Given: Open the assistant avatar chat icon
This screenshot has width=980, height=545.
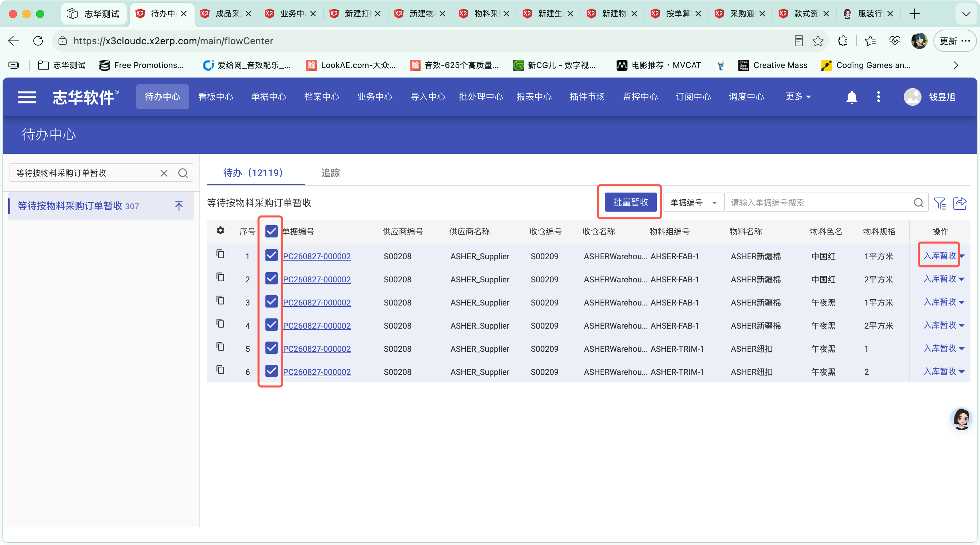Looking at the screenshot, I should point(962,419).
